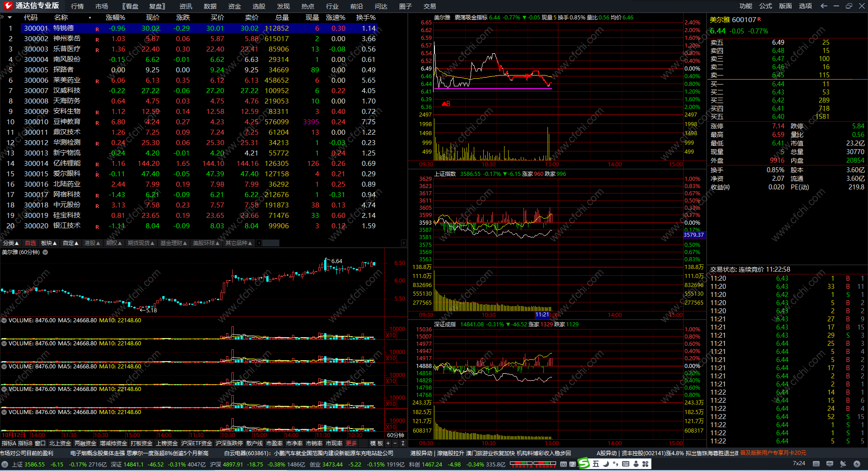Click the tab bar scroll-right arrow
This screenshot has height=471, width=868.
404,243
